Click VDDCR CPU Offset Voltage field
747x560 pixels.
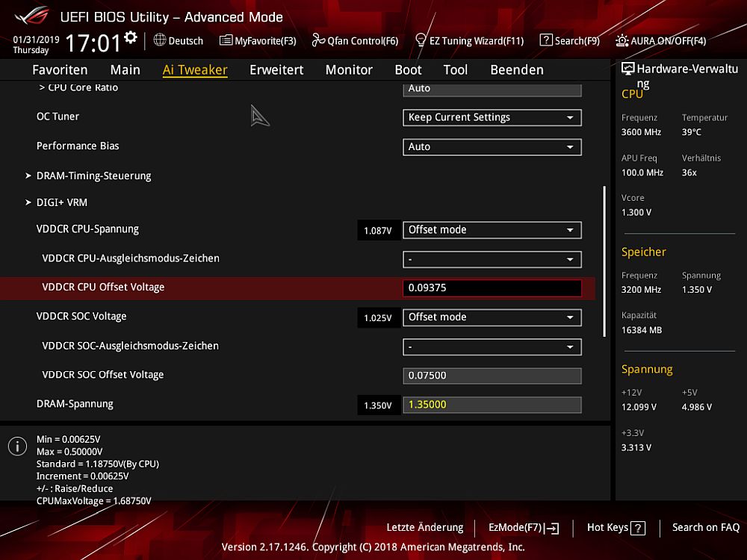492,288
